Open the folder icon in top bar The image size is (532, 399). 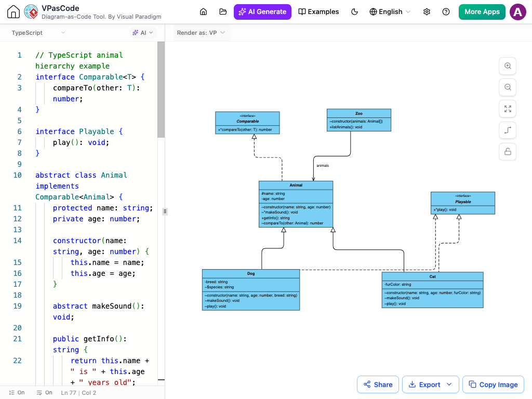click(223, 12)
